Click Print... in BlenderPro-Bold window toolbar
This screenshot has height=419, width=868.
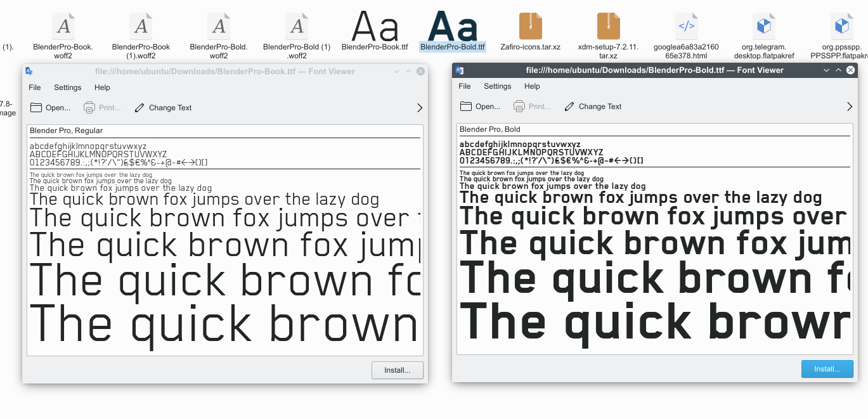coord(532,106)
